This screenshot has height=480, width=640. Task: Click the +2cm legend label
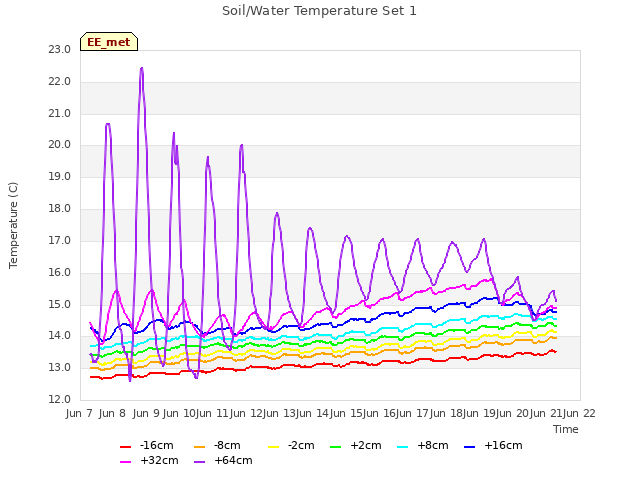pos(366,445)
